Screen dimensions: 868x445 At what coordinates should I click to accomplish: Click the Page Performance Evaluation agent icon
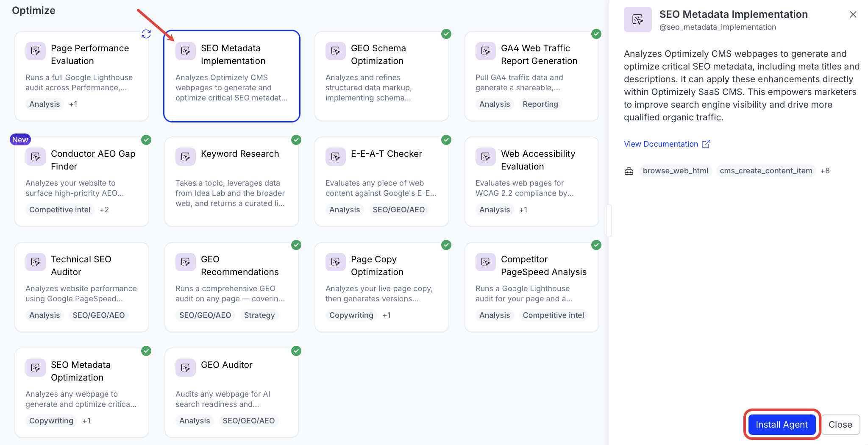pos(36,51)
